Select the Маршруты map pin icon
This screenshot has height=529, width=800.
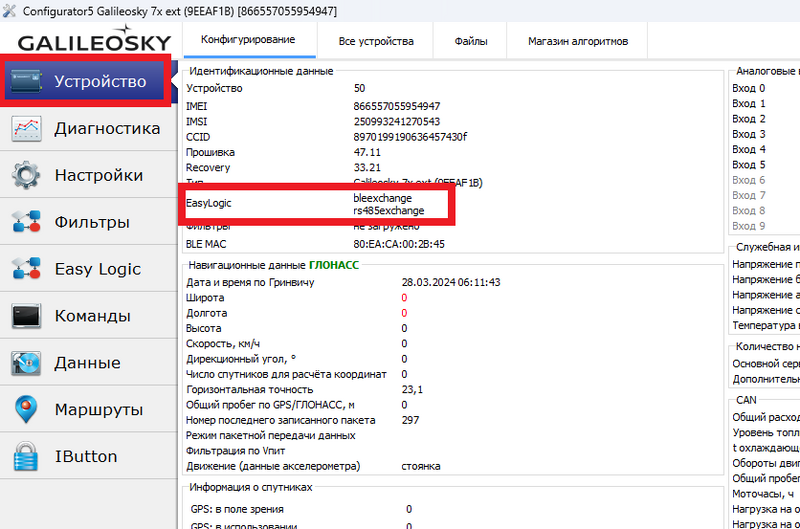(x=26, y=409)
